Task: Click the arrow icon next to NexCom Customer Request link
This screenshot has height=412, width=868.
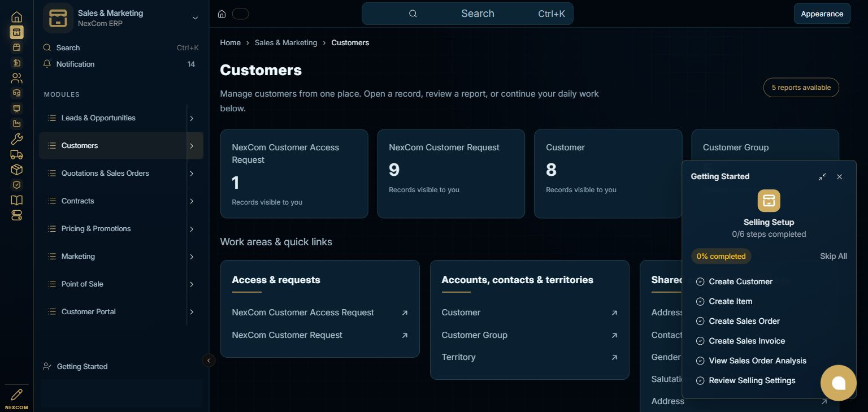Action: click(x=405, y=335)
